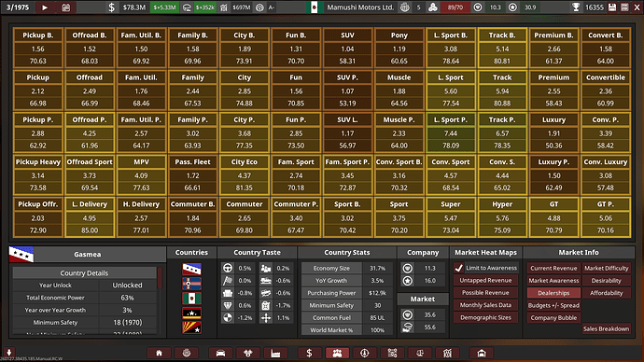The width and height of the screenshot is (644, 362).
Task: Select Desirability market info
Action: (607, 280)
